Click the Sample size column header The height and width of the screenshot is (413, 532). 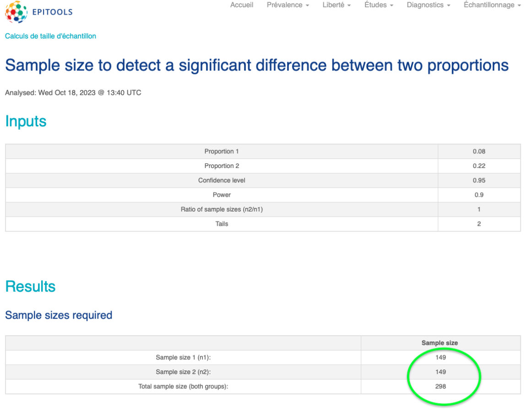pyautogui.click(x=440, y=343)
